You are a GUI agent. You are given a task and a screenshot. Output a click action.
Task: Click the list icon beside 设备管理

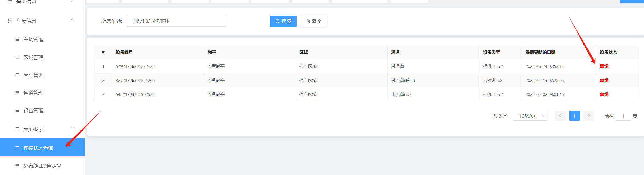(17, 110)
